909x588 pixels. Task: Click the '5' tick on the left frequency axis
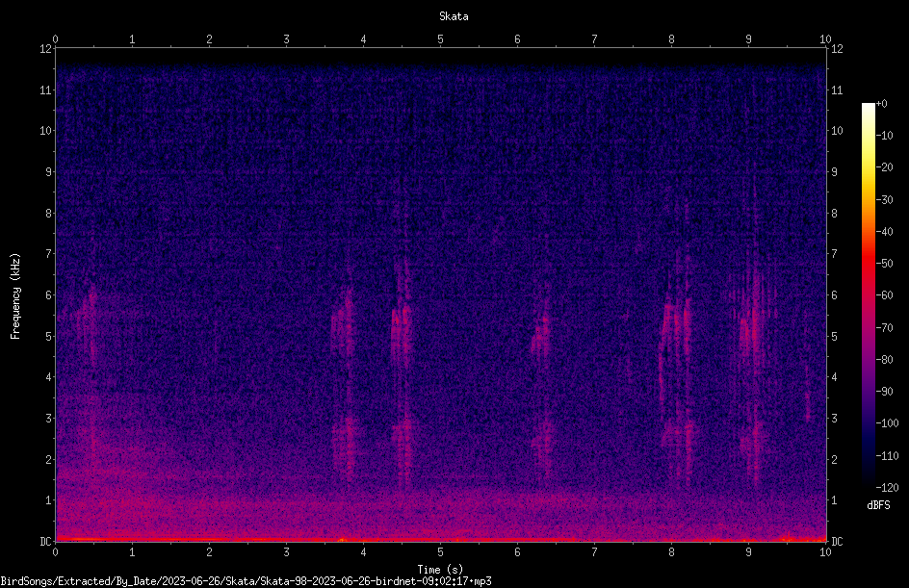(49, 336)
